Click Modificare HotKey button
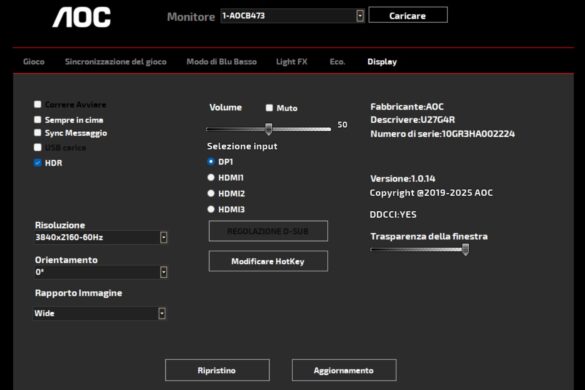The width and height of the screenshot is (585, 390). (x=268, y=261)
